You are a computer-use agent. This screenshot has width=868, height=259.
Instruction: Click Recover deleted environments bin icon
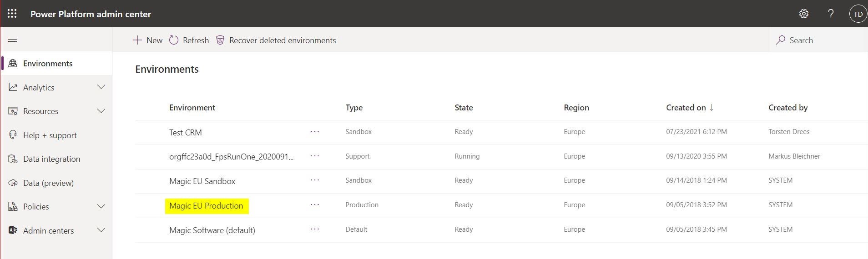(220, 40)
